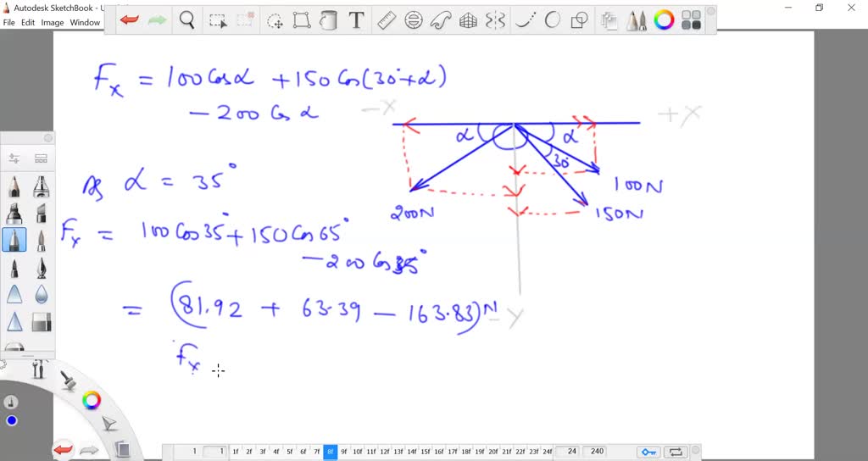Image resolution: width=868 pixels, height=461 pixels.
Task: Select the highlighted Ballpoint pen brush
Action: (x=14, y=240)
